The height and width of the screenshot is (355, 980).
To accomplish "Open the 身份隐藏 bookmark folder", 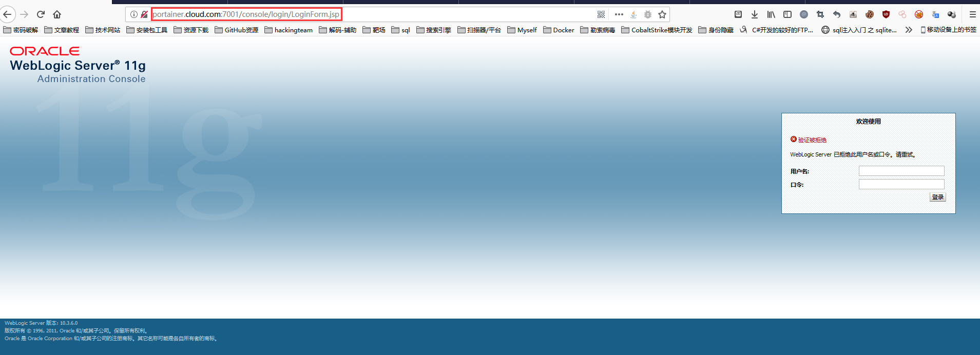I will (x=716, y=30).
